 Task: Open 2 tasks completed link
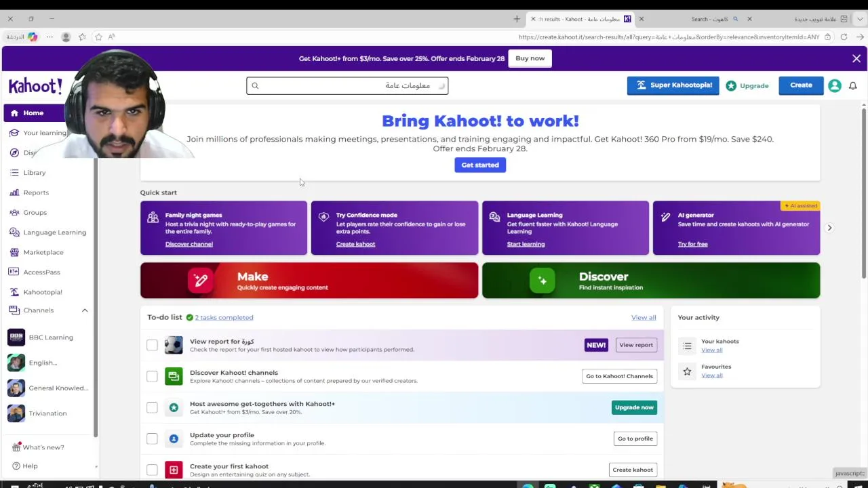224,317
